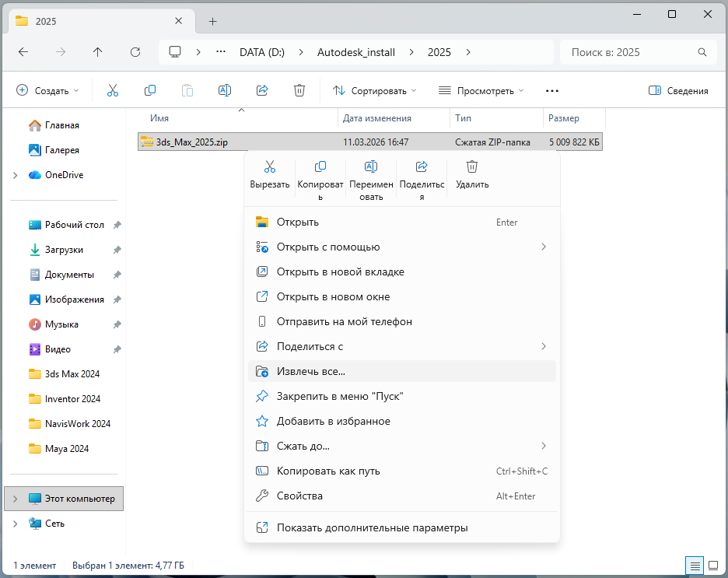This screenshot has height=578, width=728.
Task: Sort by the Тип column header
Action: tap(496, 118)
